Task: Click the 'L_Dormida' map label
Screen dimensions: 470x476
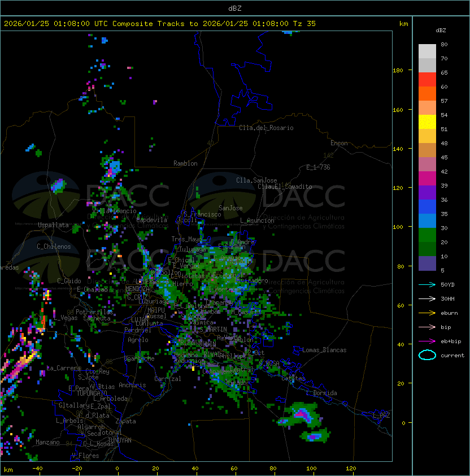Action: point(321,393)
